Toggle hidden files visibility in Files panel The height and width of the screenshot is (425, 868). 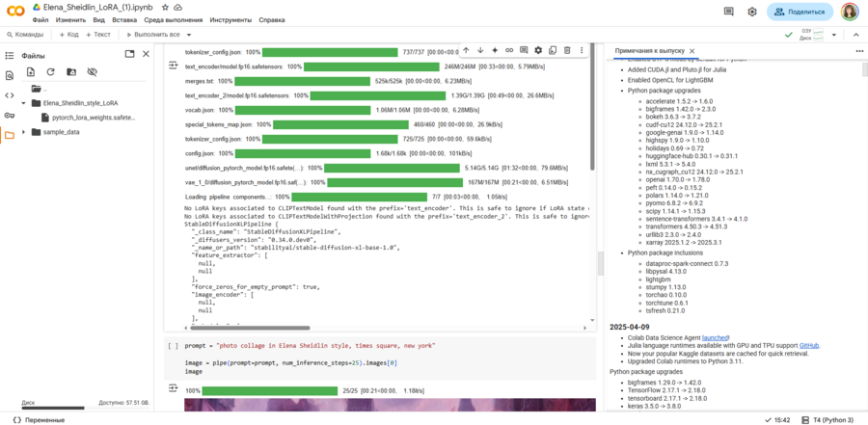tap(92, 72)
